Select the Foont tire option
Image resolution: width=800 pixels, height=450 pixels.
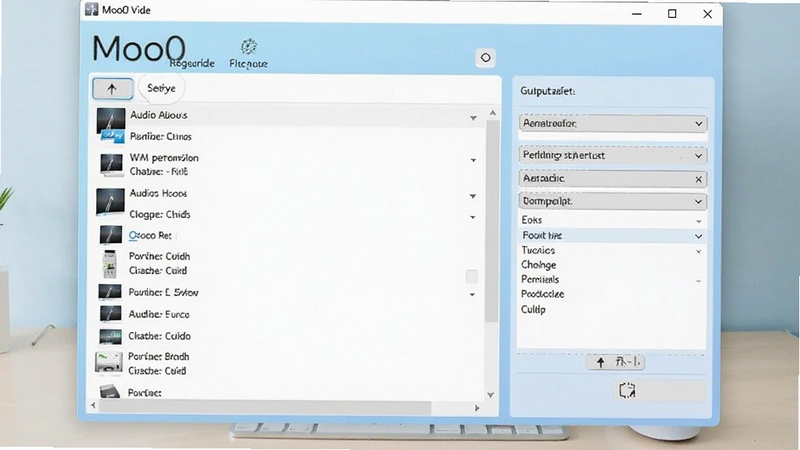[x=612, y=236]
